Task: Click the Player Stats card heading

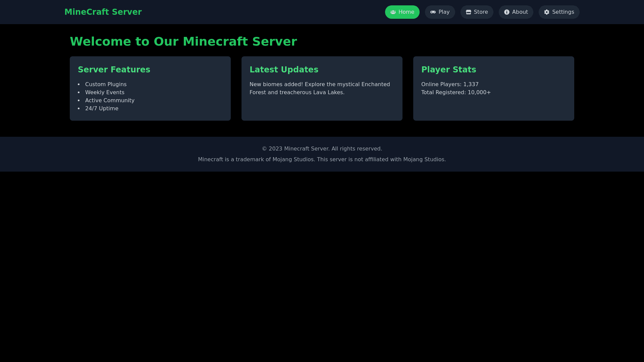Action: 448,70
